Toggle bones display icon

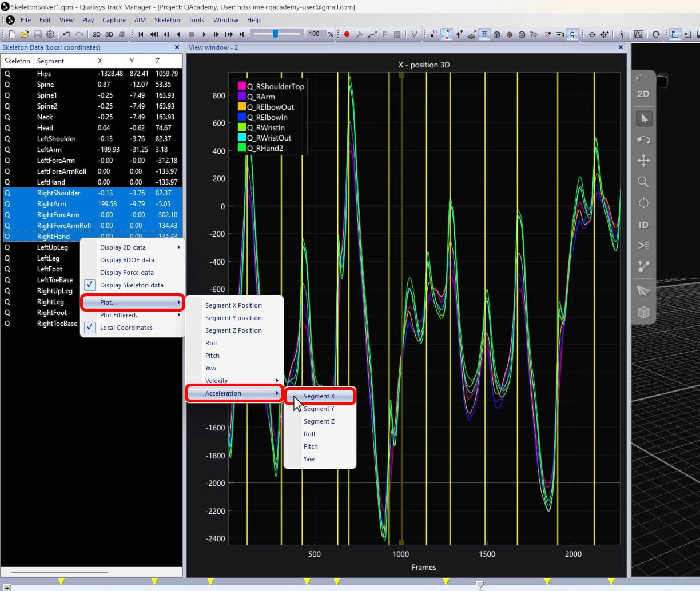click(x=447, y=34)
